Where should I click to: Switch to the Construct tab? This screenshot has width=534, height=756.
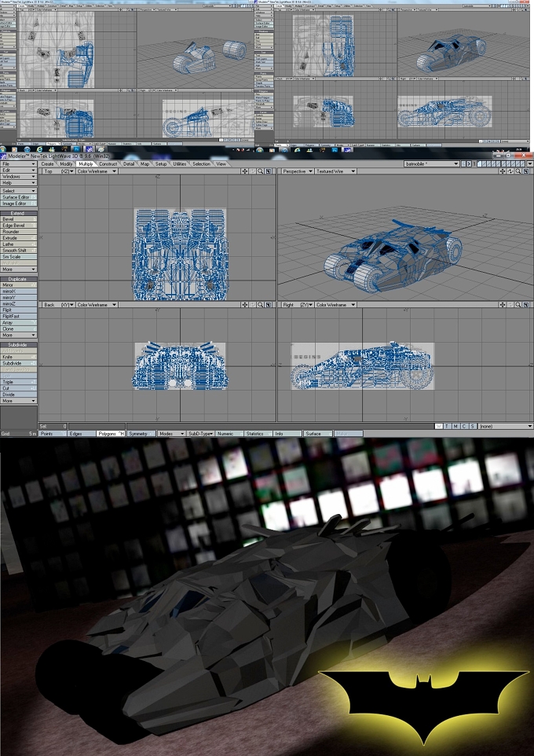pos(108,164)
